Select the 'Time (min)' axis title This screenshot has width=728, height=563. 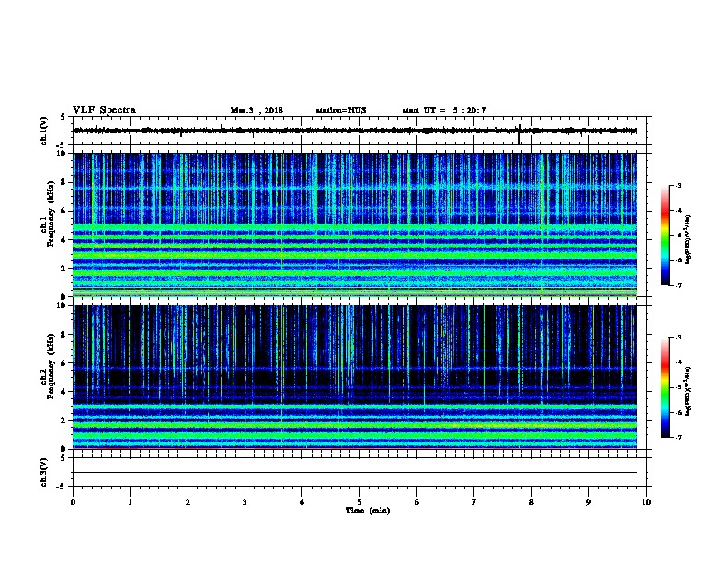(x=368, y=511)
